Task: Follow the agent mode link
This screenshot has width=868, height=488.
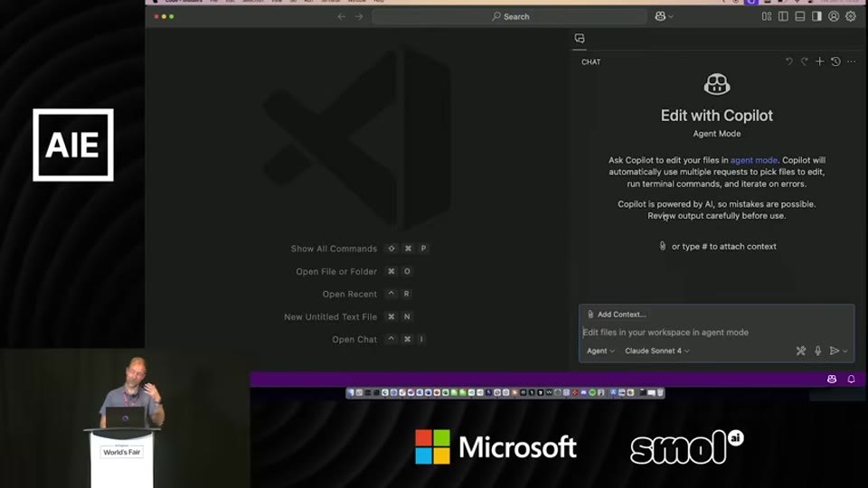Action: pyautogui.click(x=754, y=160)
